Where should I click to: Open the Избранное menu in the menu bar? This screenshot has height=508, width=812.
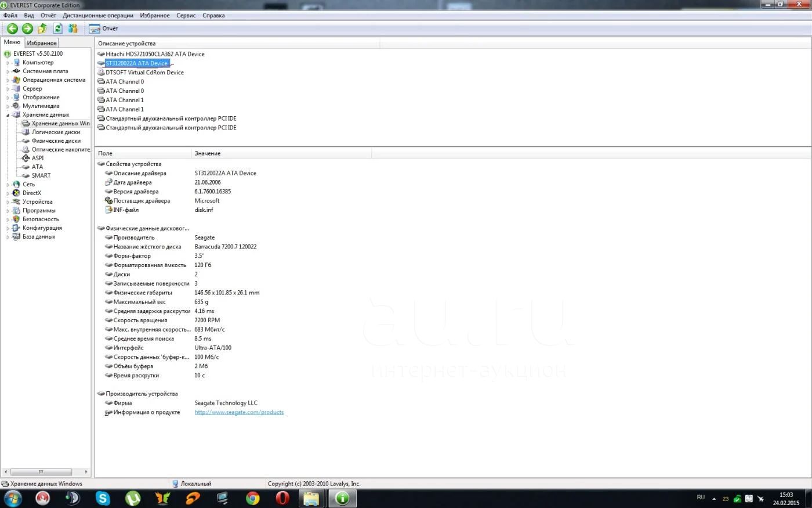(x=155, y=16)
